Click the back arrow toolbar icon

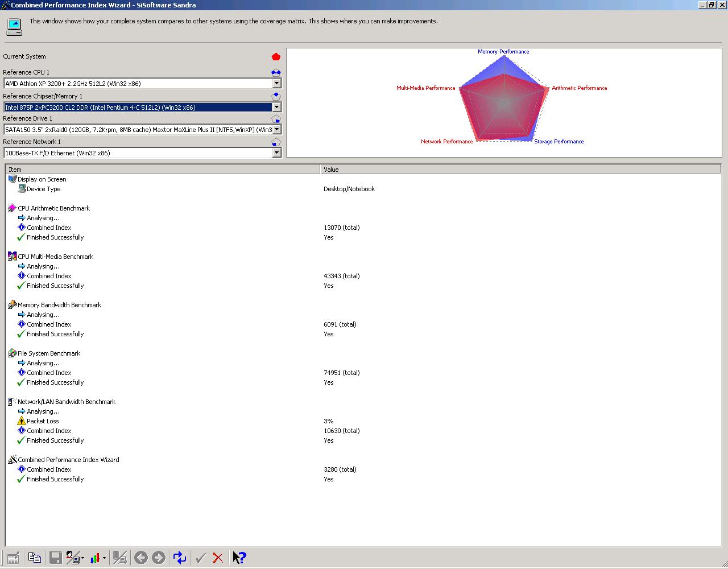[x=141, y=558]
